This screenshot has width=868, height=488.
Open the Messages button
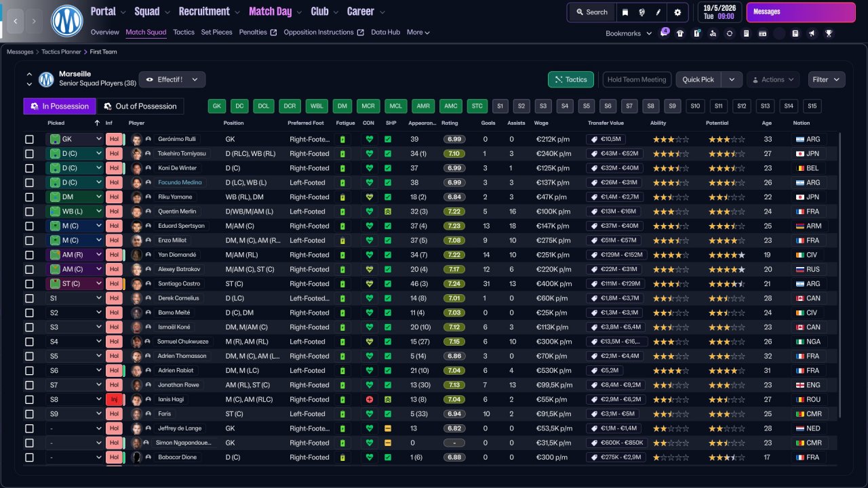coord(801,12)
